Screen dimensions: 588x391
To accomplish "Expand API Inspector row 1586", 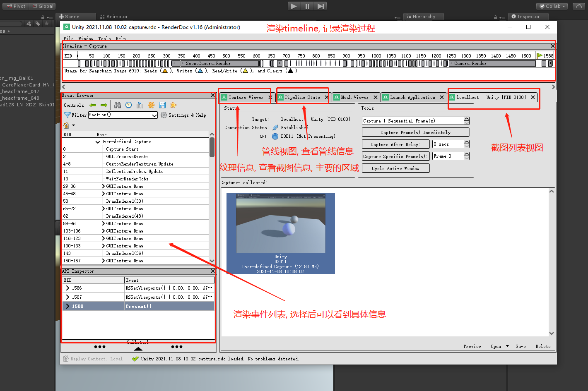I will pos(67,288).
